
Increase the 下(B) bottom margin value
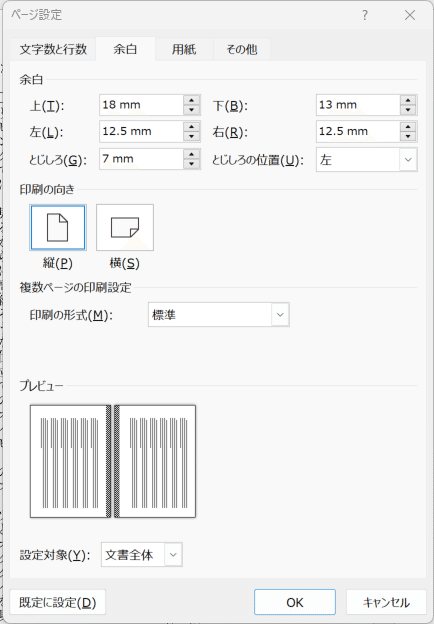(x=408, y=100)
